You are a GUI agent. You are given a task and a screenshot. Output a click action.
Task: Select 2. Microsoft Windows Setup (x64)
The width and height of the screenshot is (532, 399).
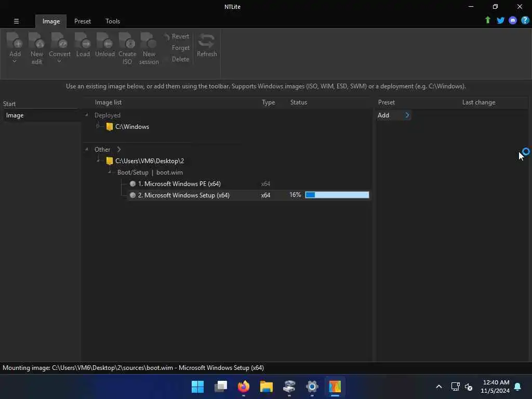(x=183, y=195)
